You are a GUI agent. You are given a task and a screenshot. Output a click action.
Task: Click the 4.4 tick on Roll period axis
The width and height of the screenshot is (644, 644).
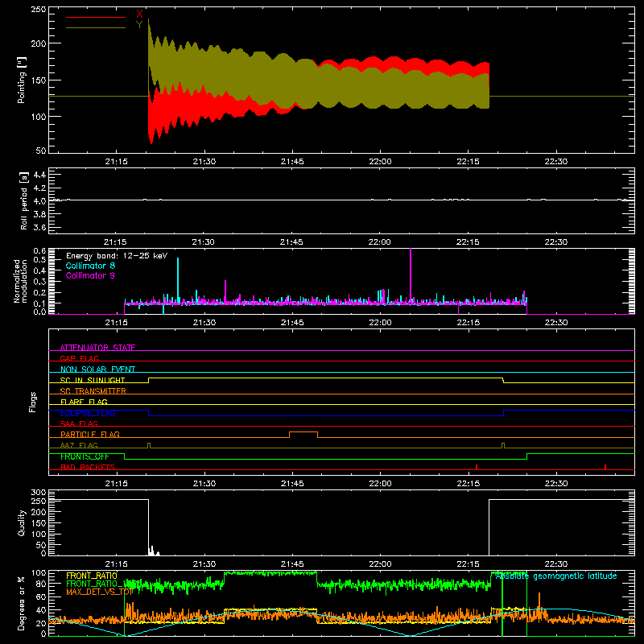(39, 175)
